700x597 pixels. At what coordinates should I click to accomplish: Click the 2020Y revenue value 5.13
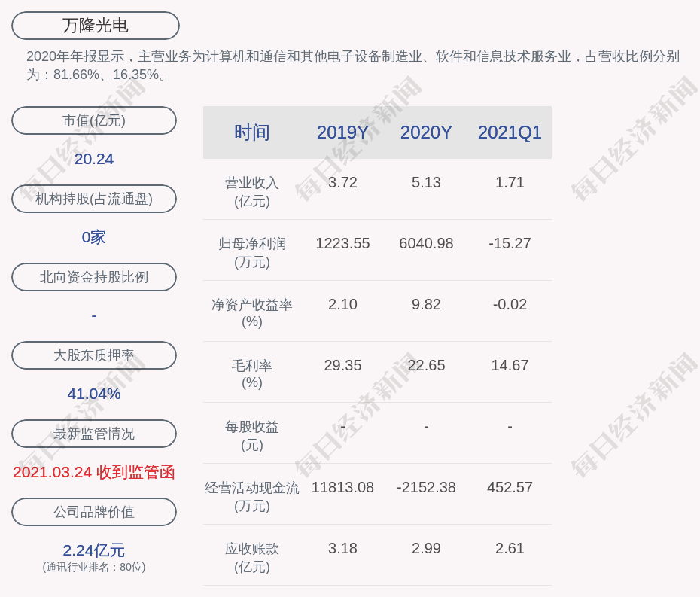(426, 183)
